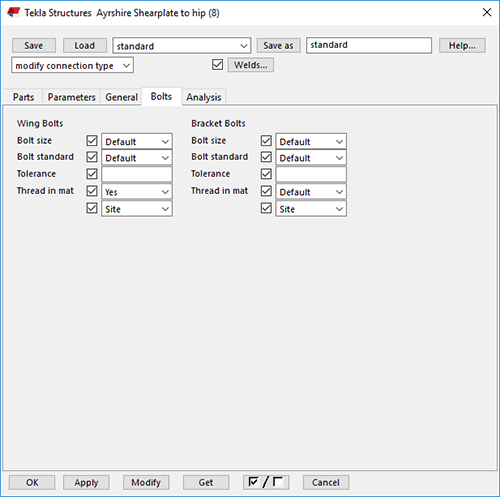This screenshot has width=500, height=497.
Task: Open Bracket Bolts Thread in mat dropdown
Action: 311,192
